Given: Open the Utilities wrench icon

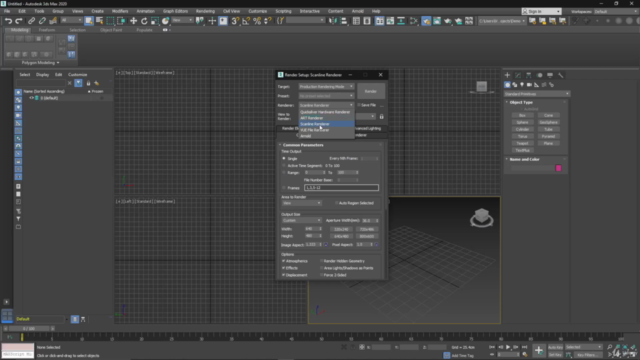Looking at the screenshot, I should point(561,75).
